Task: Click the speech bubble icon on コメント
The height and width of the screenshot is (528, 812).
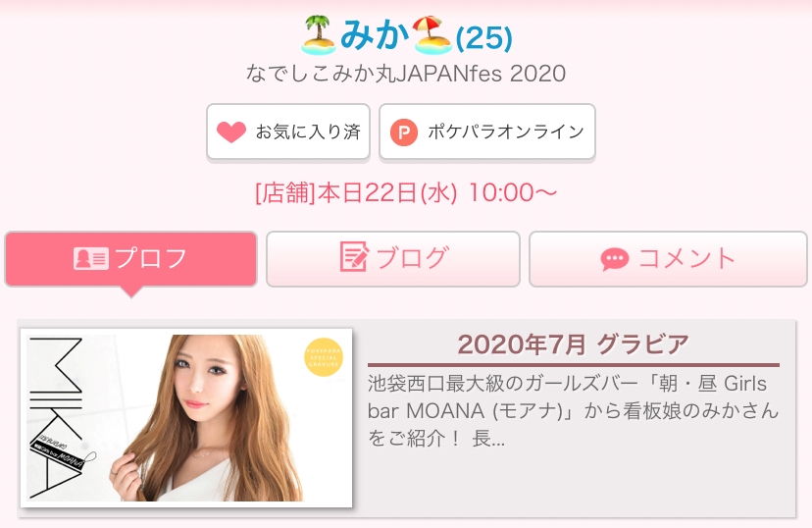Action: pos(615,259)
